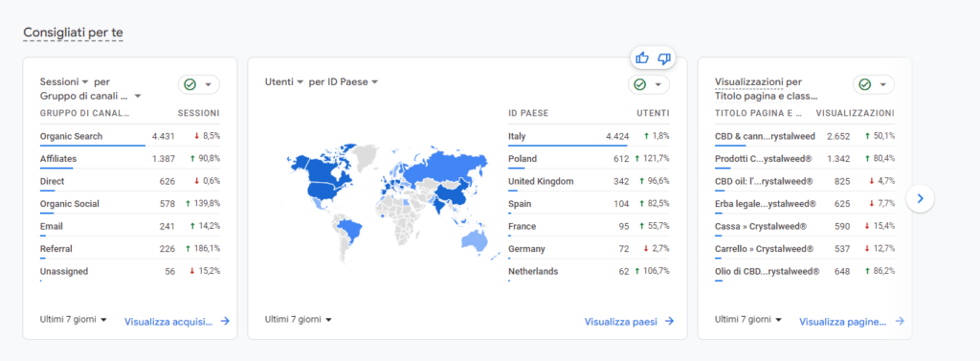Select Carrello » Crystalweed® page row
The height and width of the screenshot is (361, 980).
coord(805,249)
